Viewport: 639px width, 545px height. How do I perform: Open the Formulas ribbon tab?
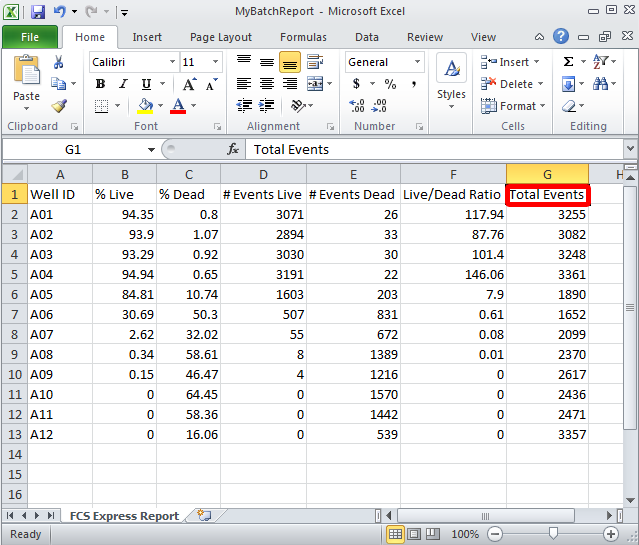pyautogui.click(x=302, y=37)
